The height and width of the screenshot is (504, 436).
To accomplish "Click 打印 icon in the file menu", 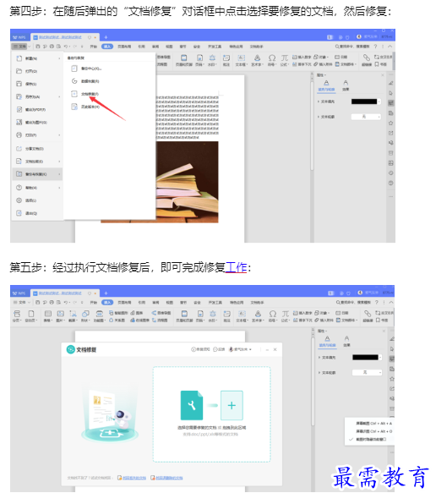I will coord(19,135).
